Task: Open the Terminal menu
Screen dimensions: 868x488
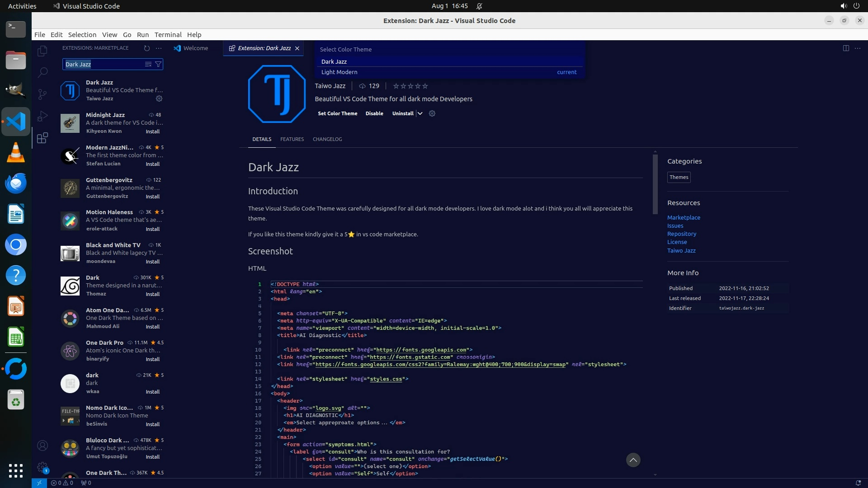Action: coord(168,34)
